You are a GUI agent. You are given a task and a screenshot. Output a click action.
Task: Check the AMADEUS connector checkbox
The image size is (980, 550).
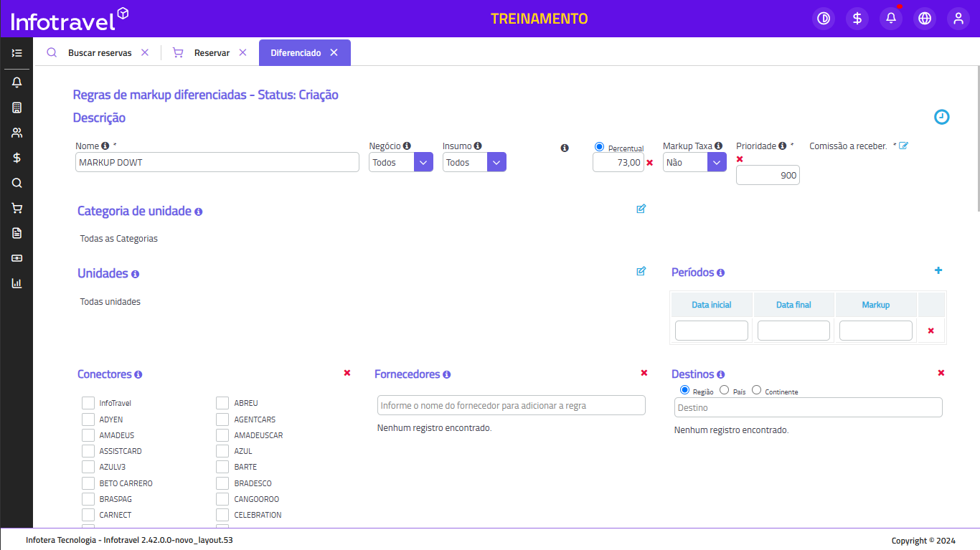tap(88, 435)
